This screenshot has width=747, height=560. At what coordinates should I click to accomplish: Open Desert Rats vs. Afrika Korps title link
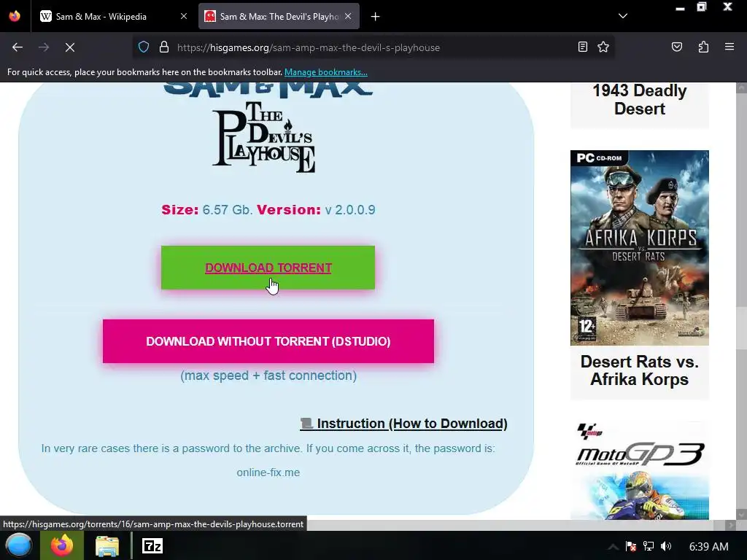639,370
